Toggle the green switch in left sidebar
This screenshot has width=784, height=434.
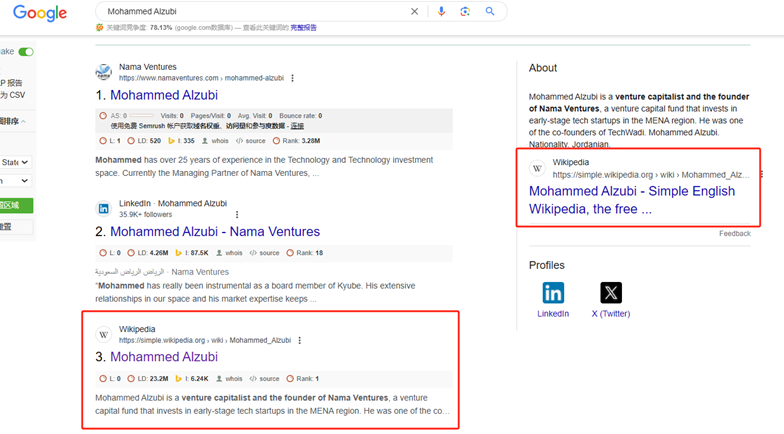tap(26, 52)
